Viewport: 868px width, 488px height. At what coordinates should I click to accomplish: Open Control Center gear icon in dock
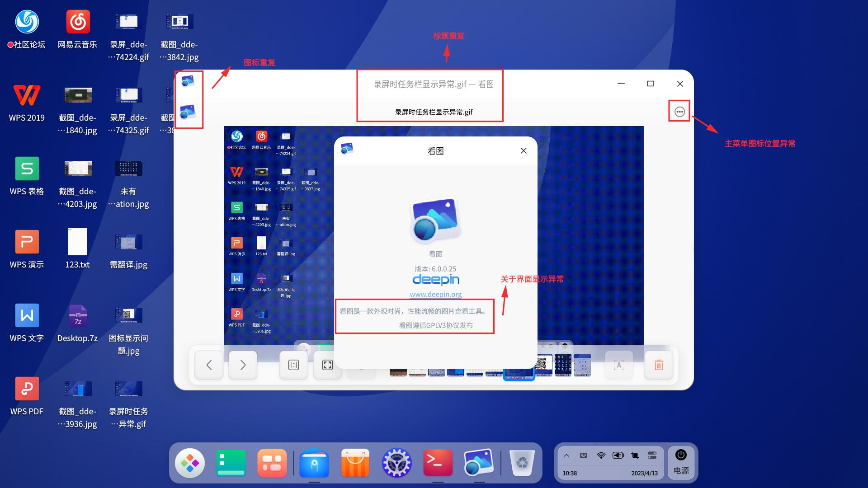coord(396,463)
